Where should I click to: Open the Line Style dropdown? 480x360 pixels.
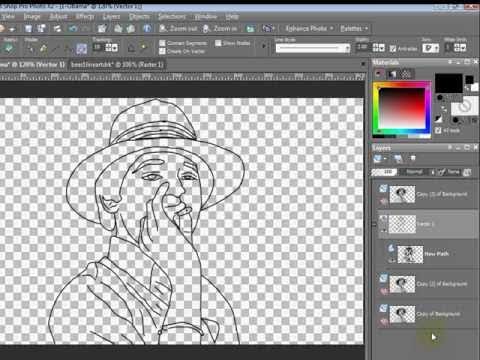coord(313,49)
